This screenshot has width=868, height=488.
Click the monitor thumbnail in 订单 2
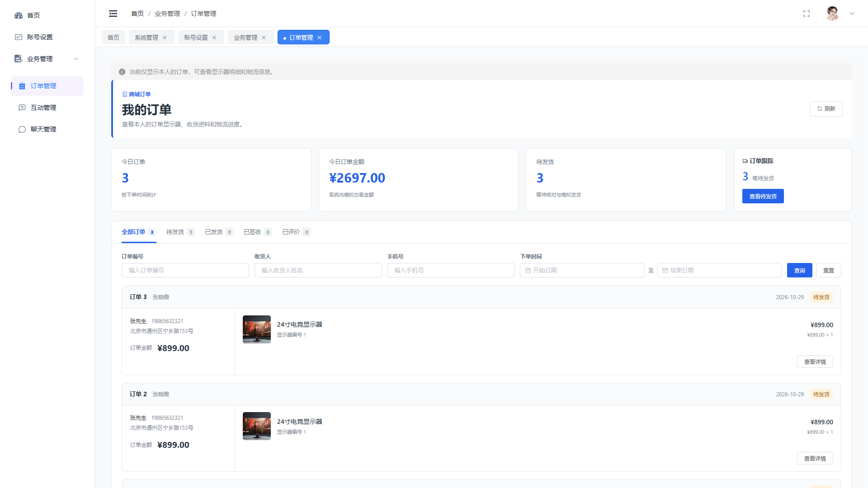coord(257,426)
